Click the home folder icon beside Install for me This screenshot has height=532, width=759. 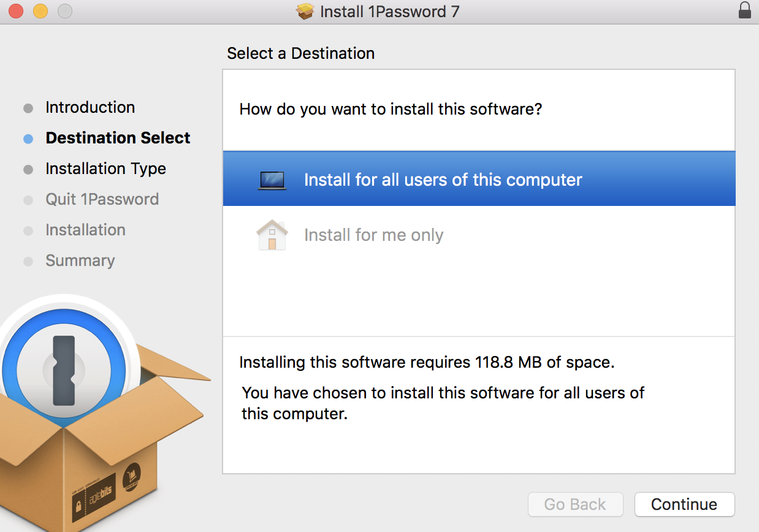(272, 235)
